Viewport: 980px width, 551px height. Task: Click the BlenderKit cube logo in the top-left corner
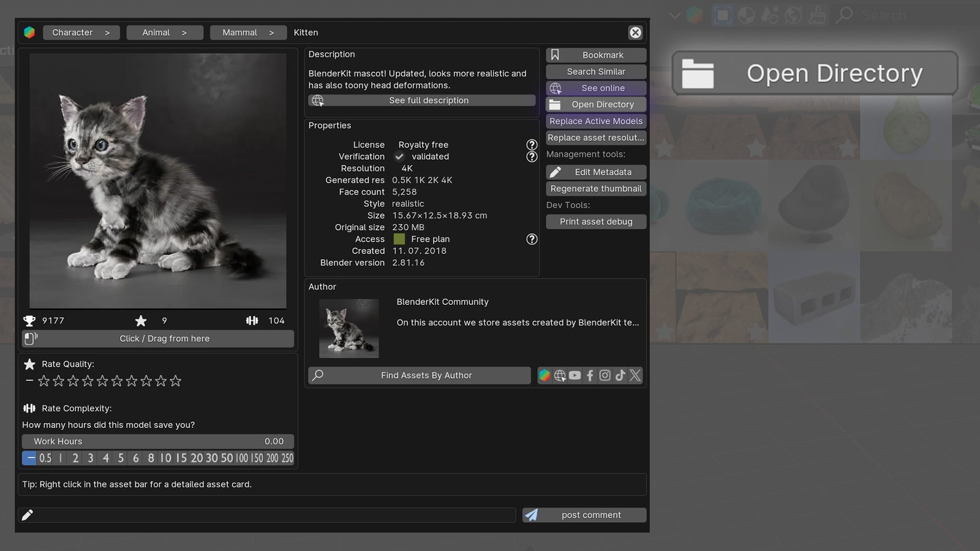29,32
